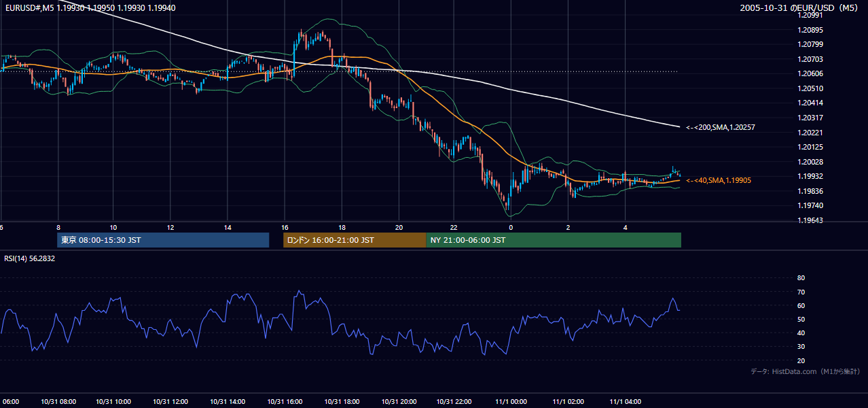
Task: Click price axis value 1.19643
Action: pos(810,220)
